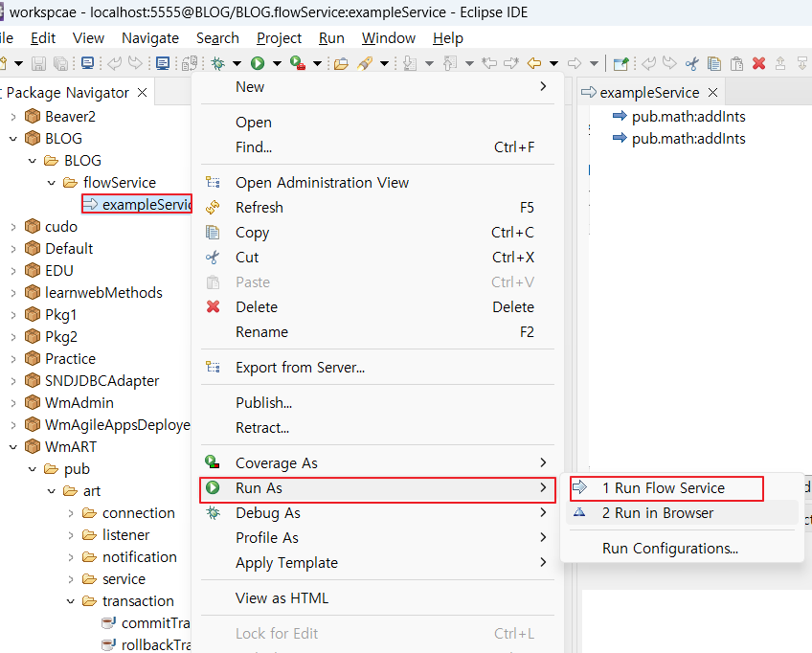Open Run Configurations...
The height and width of the screenshot is (653, 812).
(x=682, y=548)
